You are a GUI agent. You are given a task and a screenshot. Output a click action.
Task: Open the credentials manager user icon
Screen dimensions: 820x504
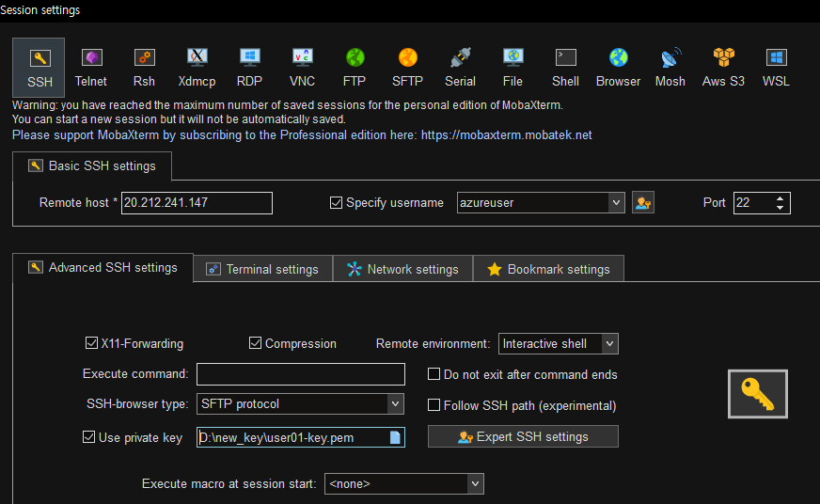tap(642, 203)
